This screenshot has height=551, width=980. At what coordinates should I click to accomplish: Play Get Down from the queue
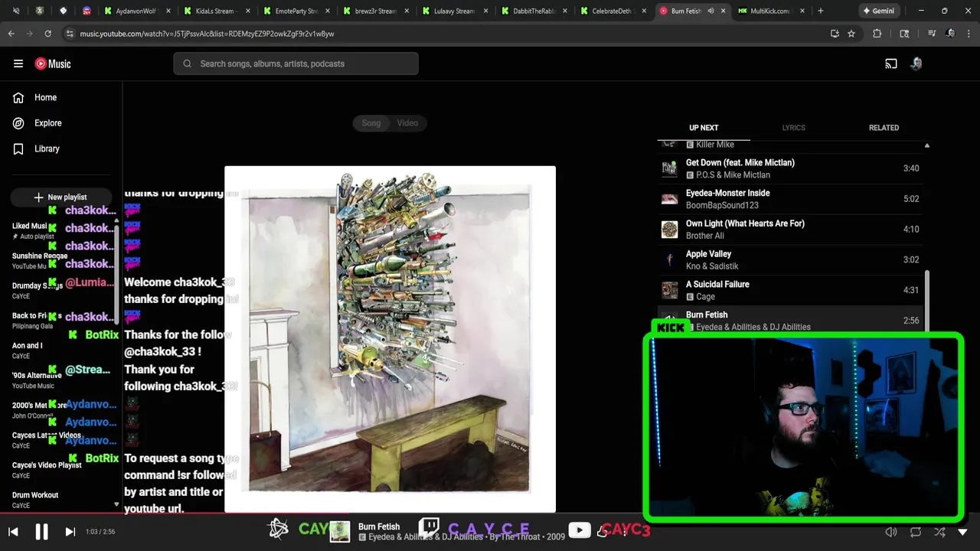point(790,168)
